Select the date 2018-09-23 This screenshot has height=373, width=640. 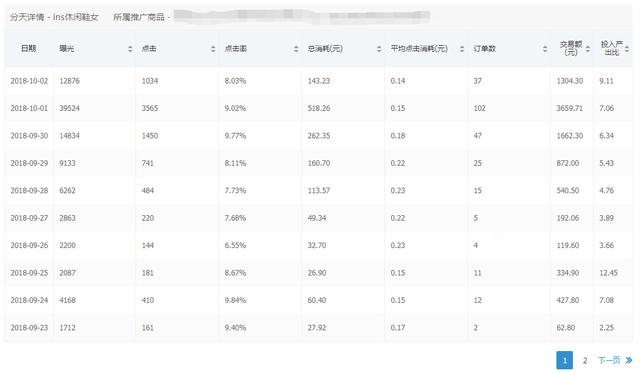(x=29, y=327)
